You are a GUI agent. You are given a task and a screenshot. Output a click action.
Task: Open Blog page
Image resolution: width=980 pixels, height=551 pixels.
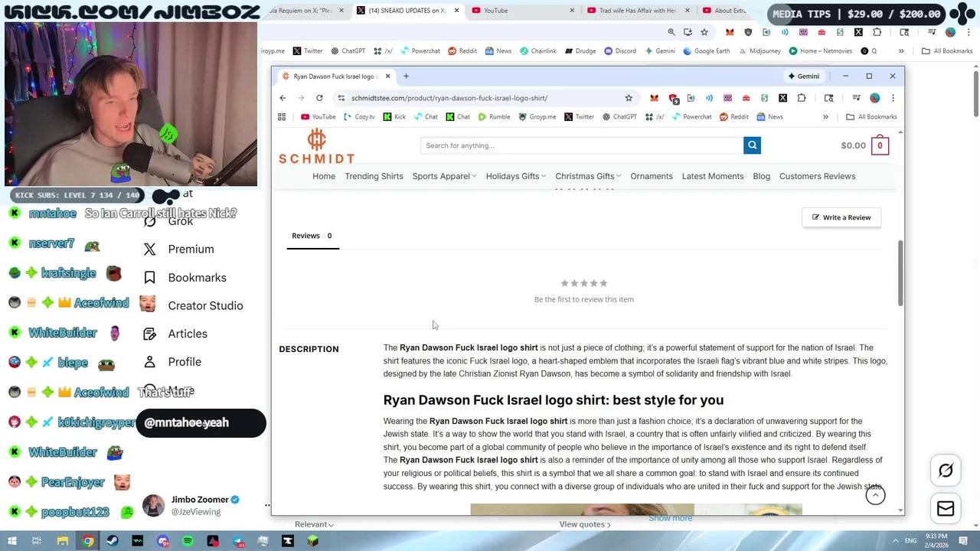(x=761, y=176)
